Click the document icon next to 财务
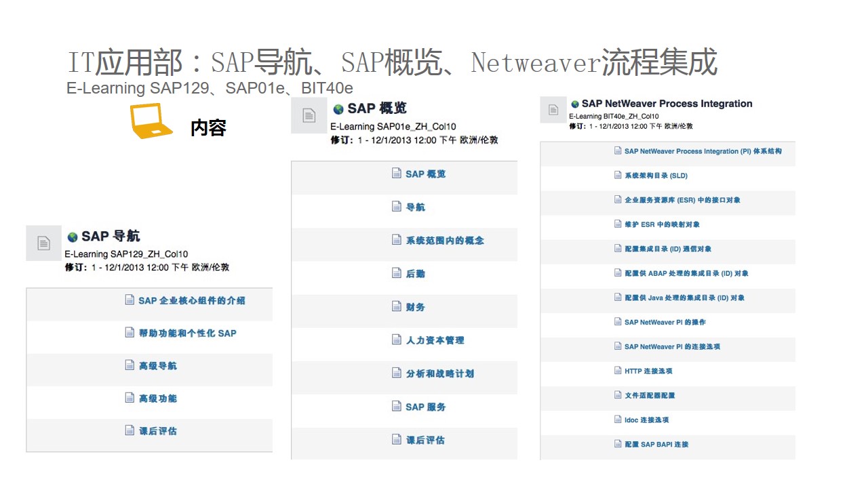 [397, 306]
